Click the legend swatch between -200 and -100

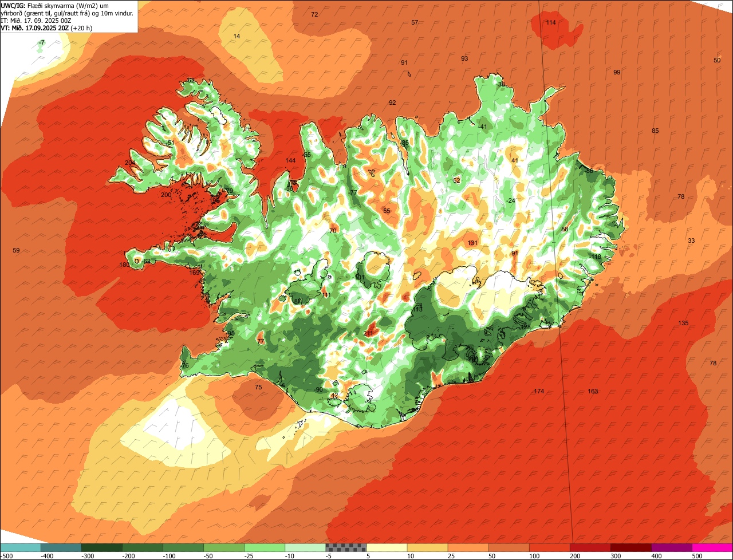143,547
